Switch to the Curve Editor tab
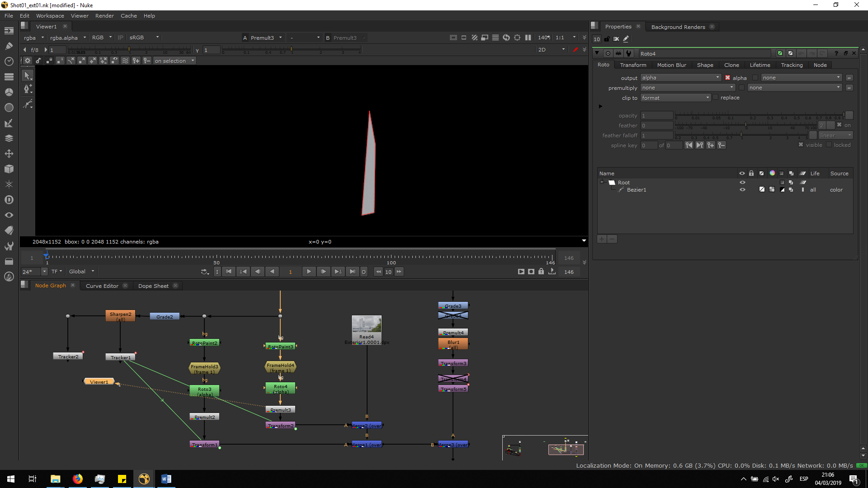The image size is (868, 488). click(102, 286)
